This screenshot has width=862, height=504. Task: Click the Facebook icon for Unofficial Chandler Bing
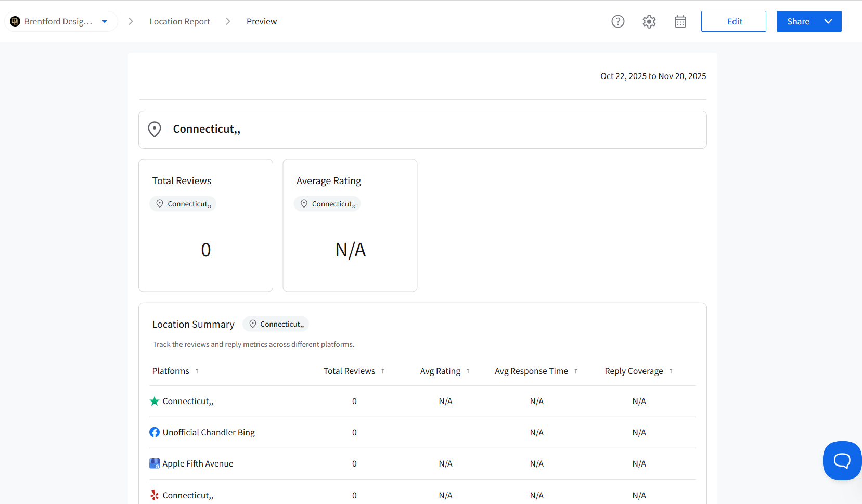[155, 432]
